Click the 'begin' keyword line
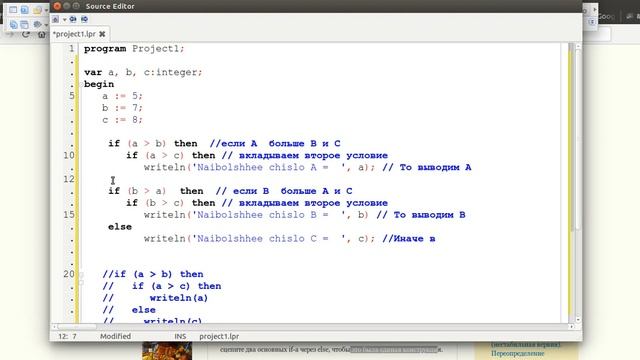This screenshot has height=360, width=640. click(x=99, y=84)
